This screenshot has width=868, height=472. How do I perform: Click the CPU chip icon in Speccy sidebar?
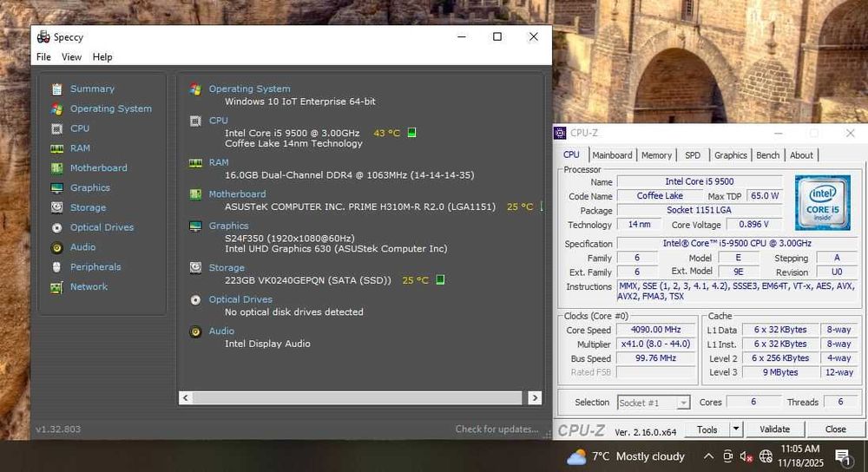coord(56,129)
